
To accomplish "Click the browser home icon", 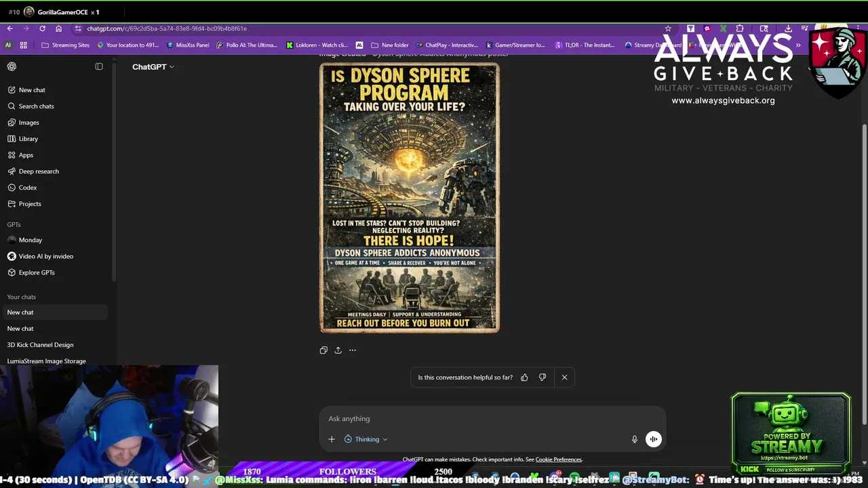I will tap(59, 28).
